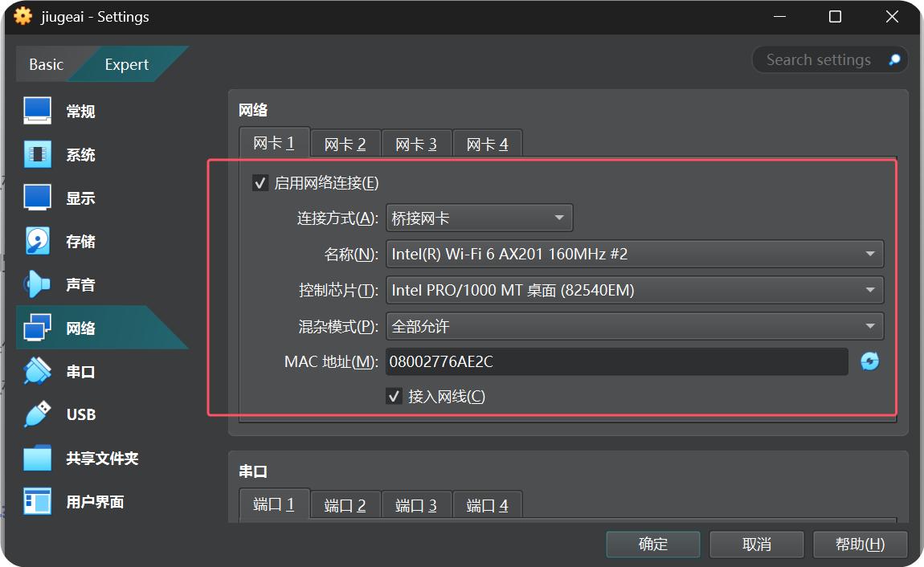Screen dimensions: 924x567
Task: Click the MAC 地址 input field
Action: (616, 361)
